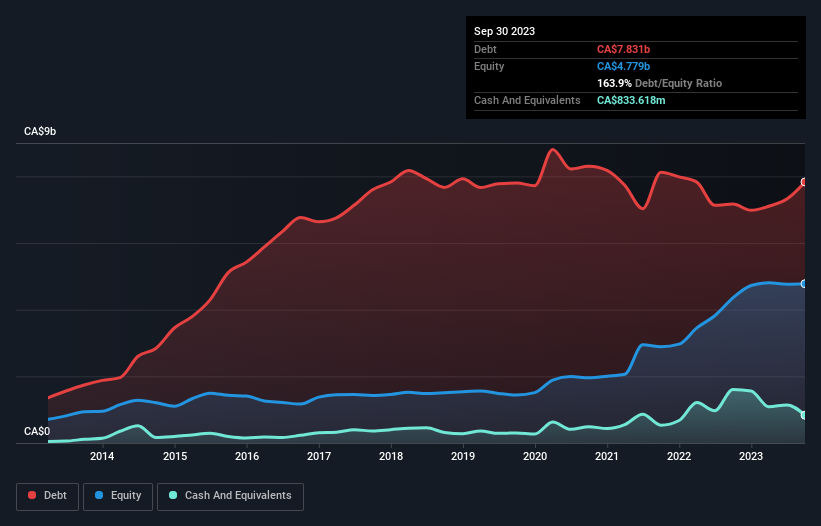
Task: Click the 2023 x-axis label
Action: (751, 456)
